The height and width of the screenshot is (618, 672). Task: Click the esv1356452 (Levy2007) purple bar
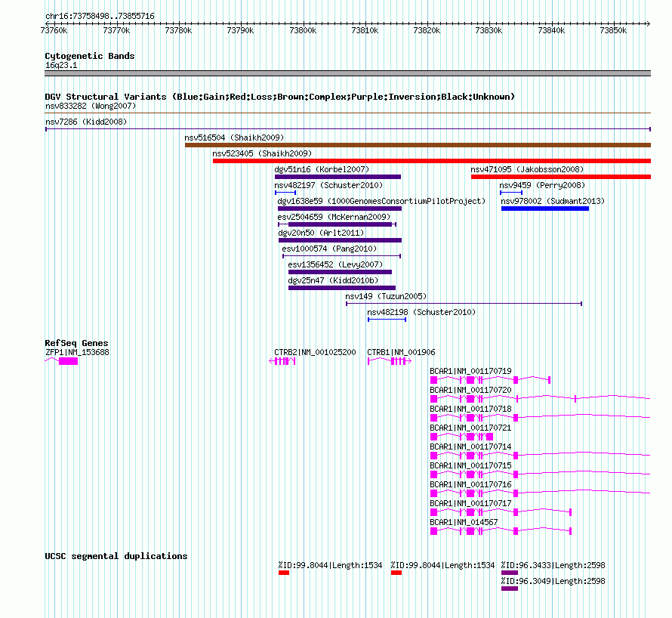[x=341, y=272]
